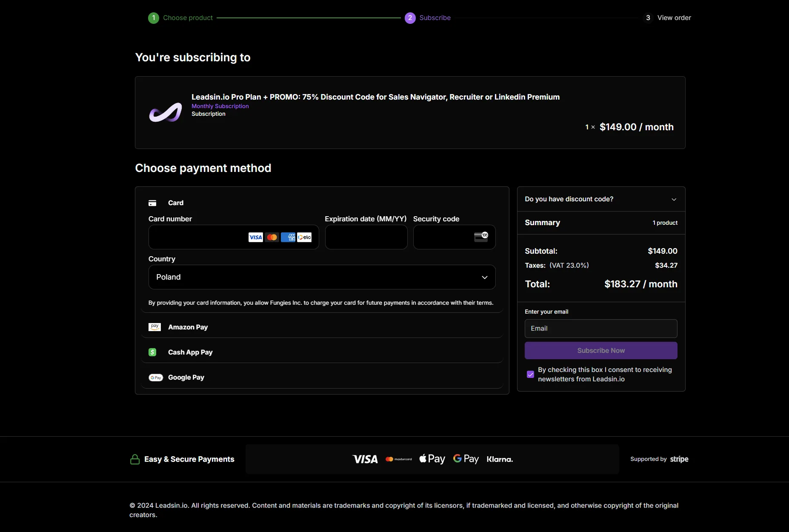The image size is (789, 532).
Task: Focus the Card number input field
Action: pos(234,237)
